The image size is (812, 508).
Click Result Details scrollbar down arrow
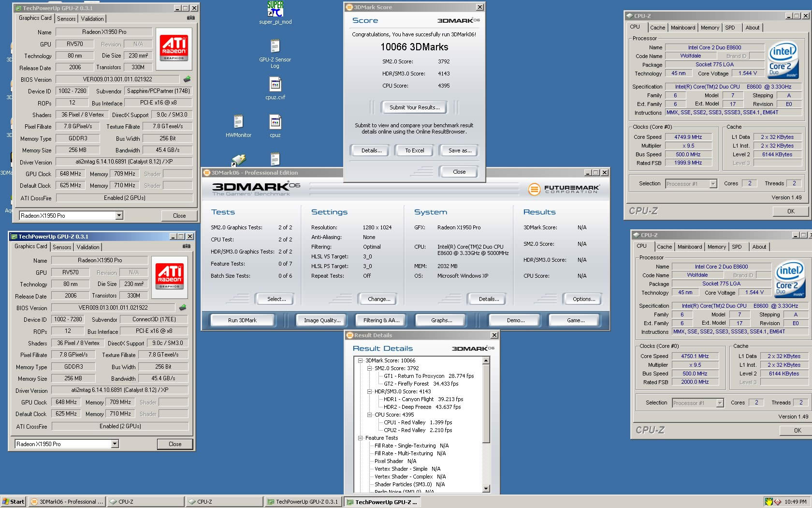pyautogui.click(x=486, y=489)
